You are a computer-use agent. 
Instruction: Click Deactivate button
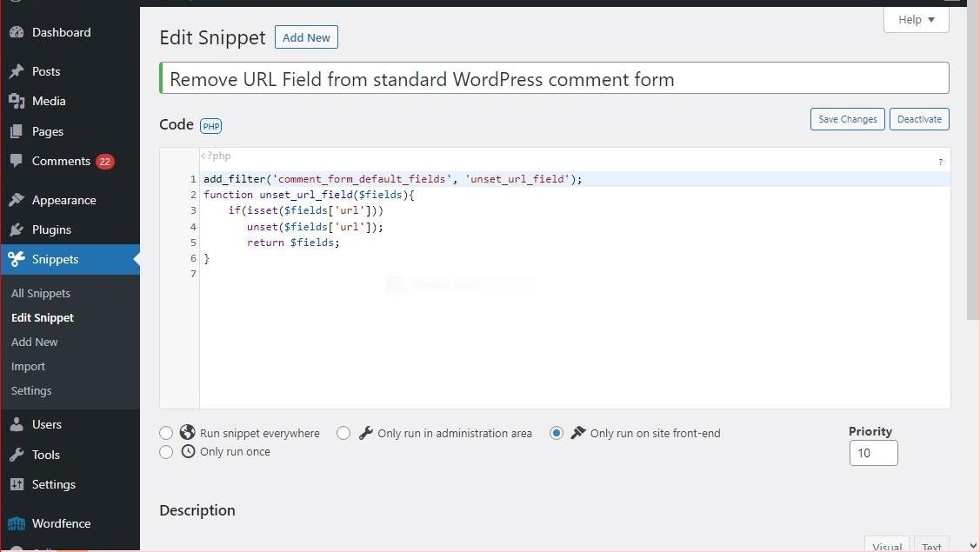[919, 119]
